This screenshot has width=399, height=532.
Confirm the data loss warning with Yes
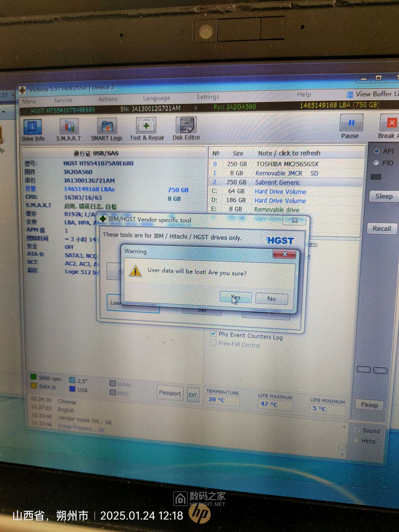tap(236, 297)
